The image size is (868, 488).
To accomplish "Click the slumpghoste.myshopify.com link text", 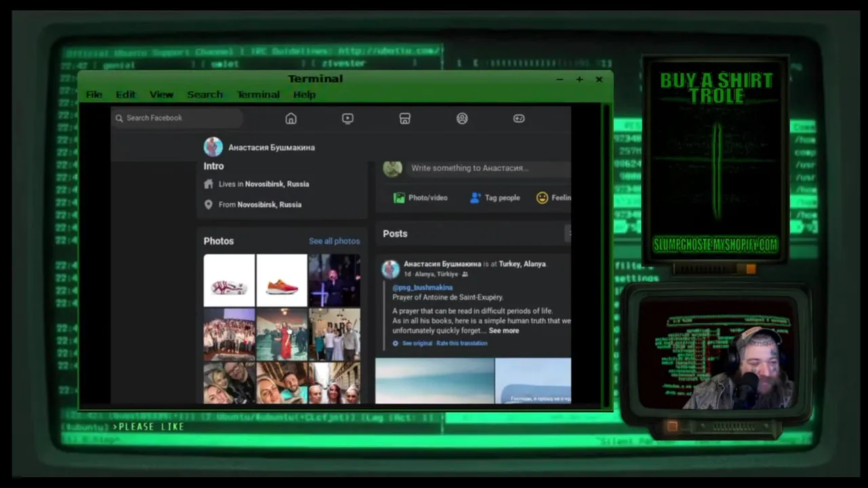I will [x=716, y=245].
